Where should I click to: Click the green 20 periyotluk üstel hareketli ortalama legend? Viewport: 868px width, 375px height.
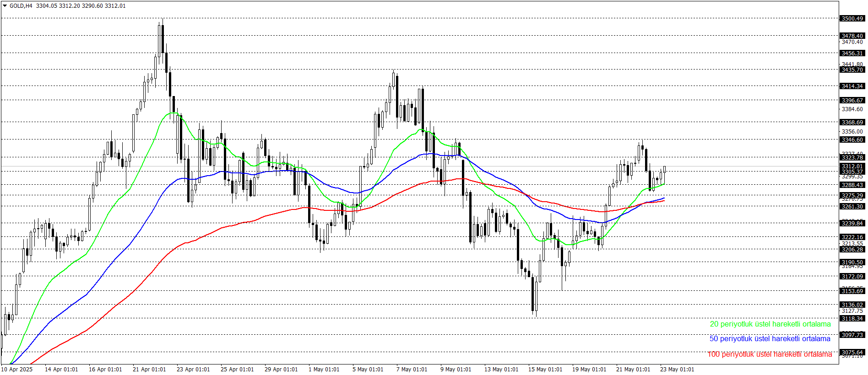pyautogui.click(x=770, y=324)
